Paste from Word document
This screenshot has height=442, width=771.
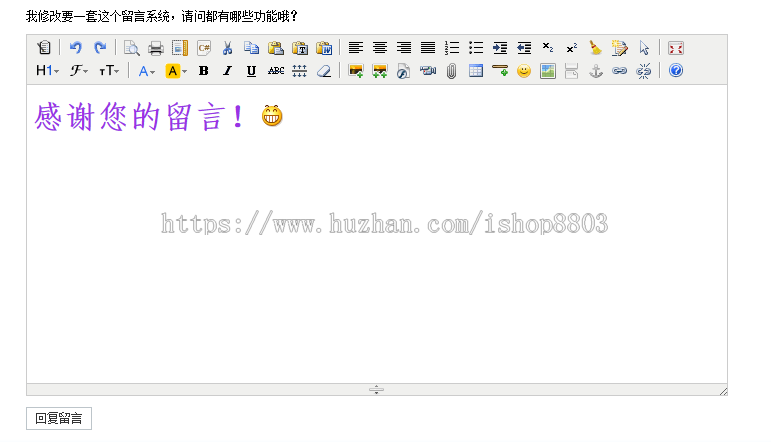click(324, 48)
